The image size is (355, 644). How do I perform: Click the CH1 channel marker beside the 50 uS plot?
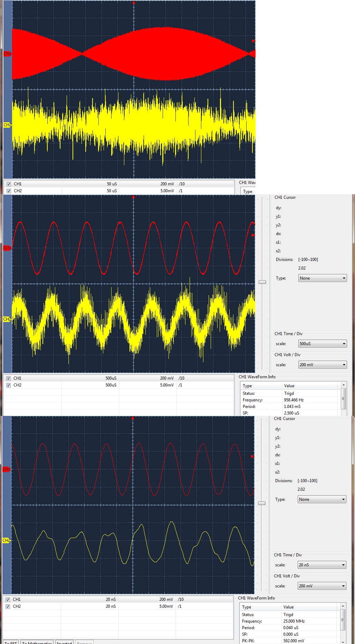click(x=8, y=53)
